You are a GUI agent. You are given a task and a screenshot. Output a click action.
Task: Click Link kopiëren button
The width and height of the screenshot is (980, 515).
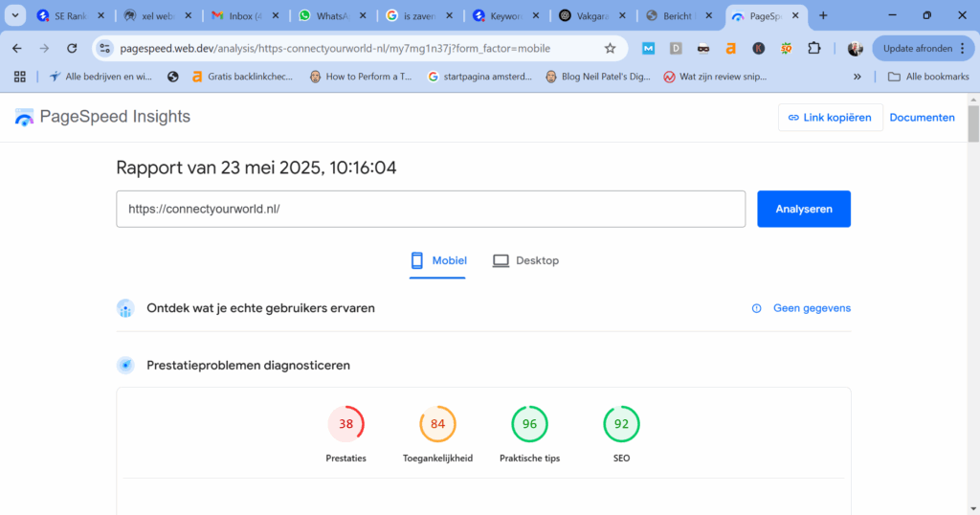coord(830,118)
